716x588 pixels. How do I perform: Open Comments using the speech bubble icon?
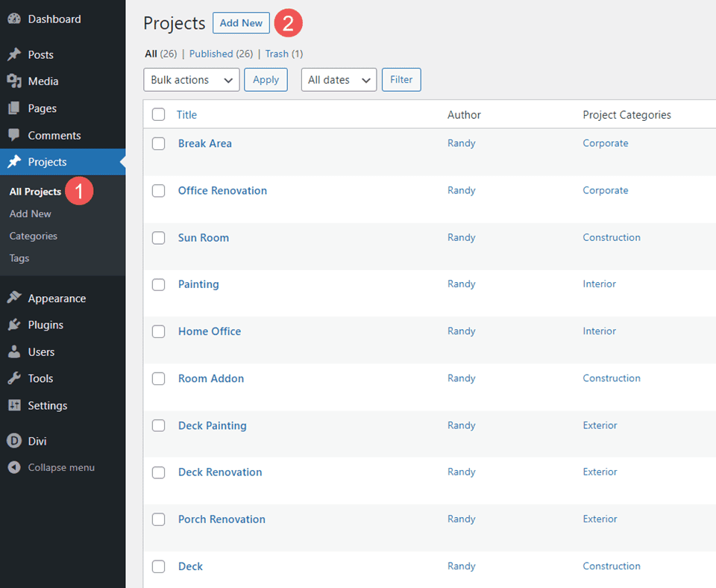click(x=15, y=135)
